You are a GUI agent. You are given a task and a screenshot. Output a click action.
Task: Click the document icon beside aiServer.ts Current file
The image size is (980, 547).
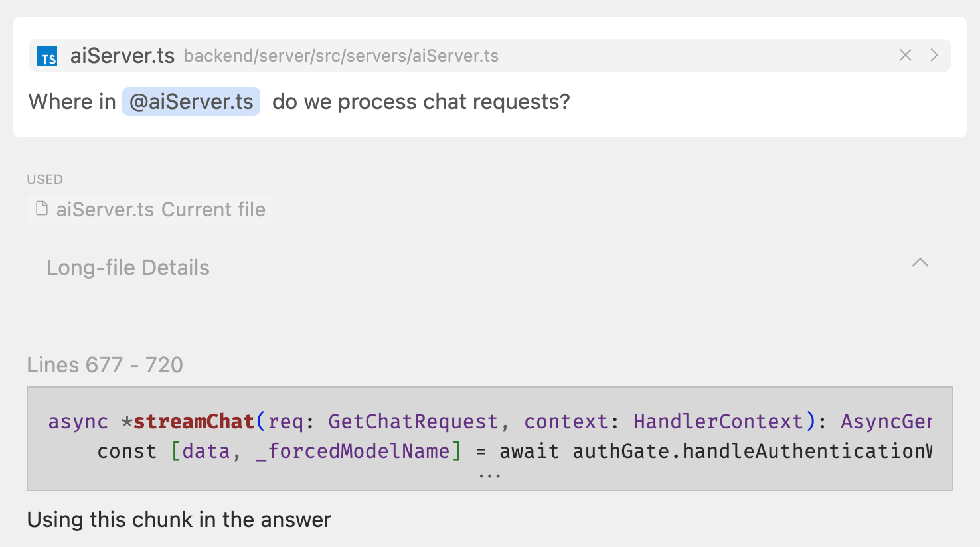coord(42,209)
